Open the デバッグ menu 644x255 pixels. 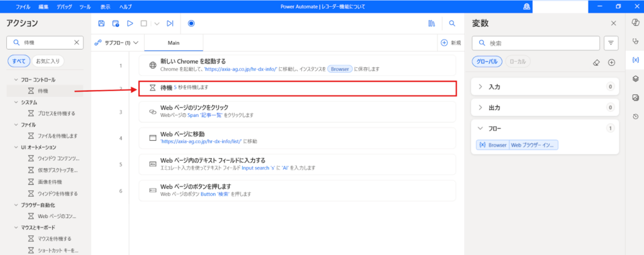(64, 6)
